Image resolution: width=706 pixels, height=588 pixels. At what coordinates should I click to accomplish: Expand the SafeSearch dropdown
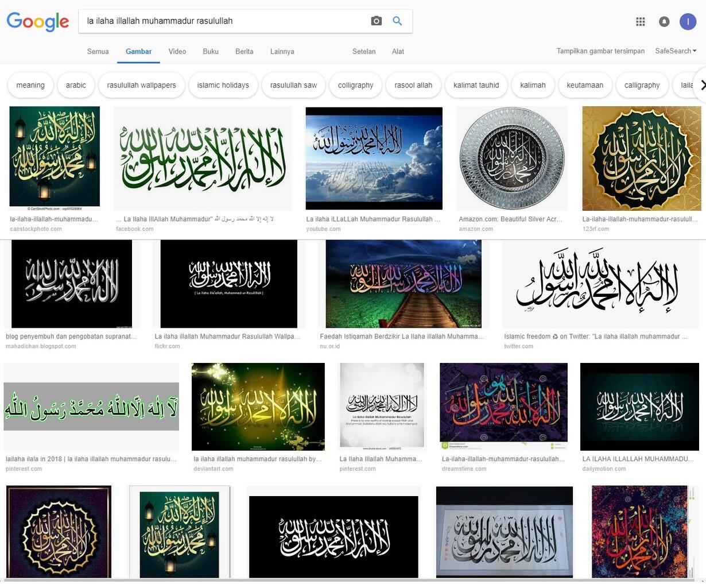point(676,51)
